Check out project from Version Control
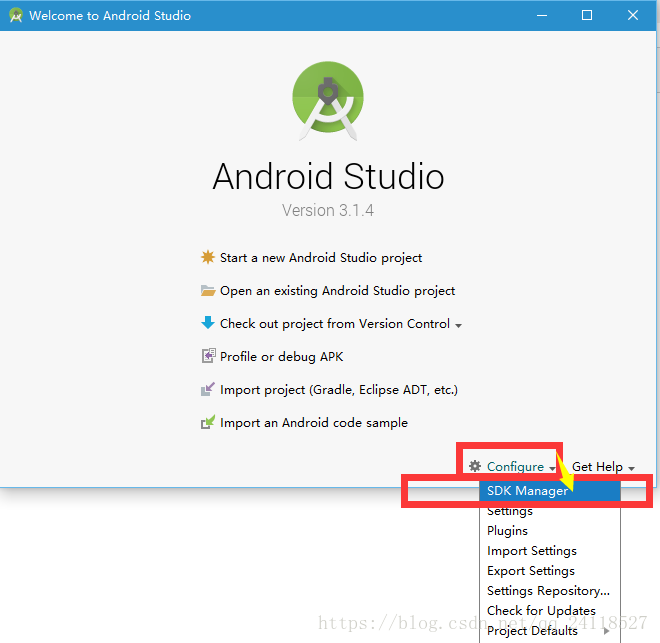Image resolution: width=660 pixels, height=643 pixels. pyautogui.click(x=335, y=324)
